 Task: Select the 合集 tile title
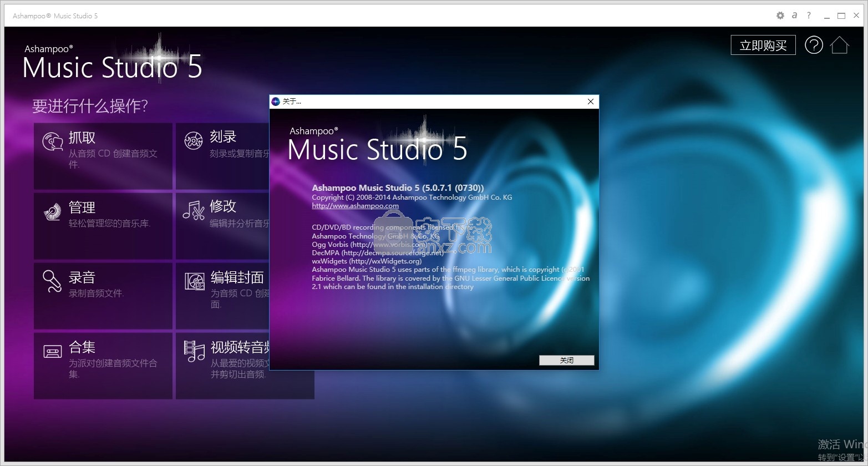82,347
